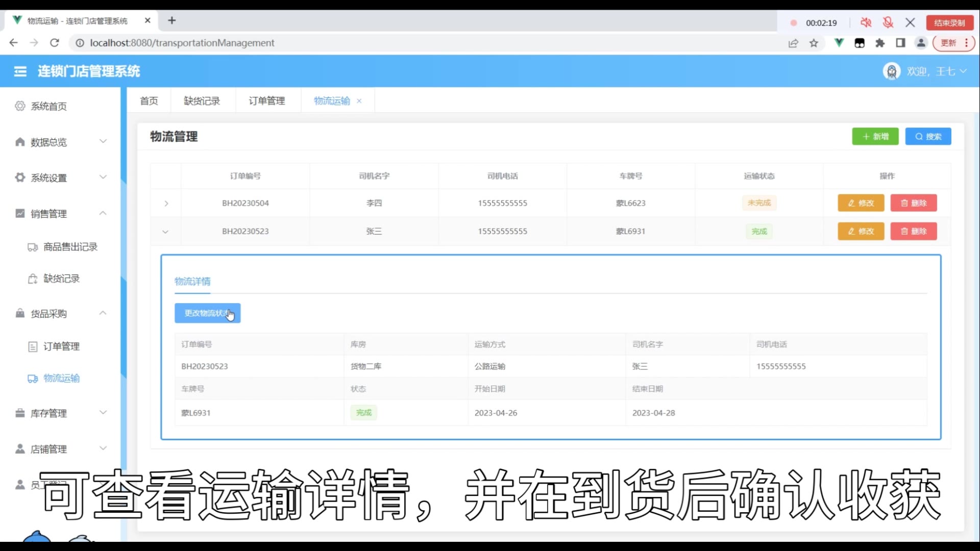Click the hamburger menu collapse icon
The height and width of the screenshot is (551, 980).
tap(20, 71)
